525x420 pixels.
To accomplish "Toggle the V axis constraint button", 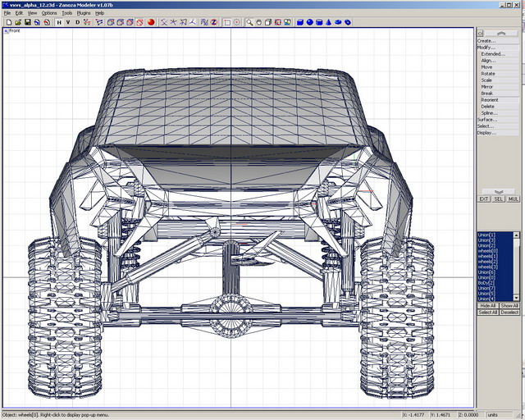I will [68, 22].
